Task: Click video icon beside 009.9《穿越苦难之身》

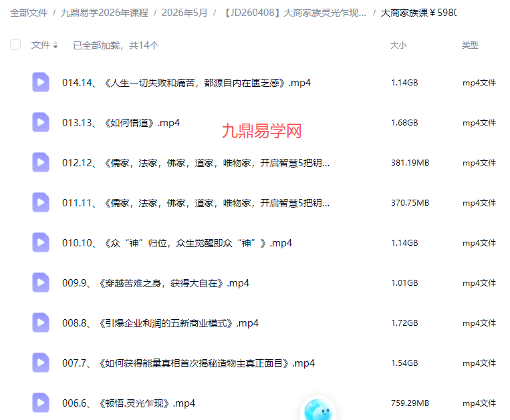Action: point(41,283)
